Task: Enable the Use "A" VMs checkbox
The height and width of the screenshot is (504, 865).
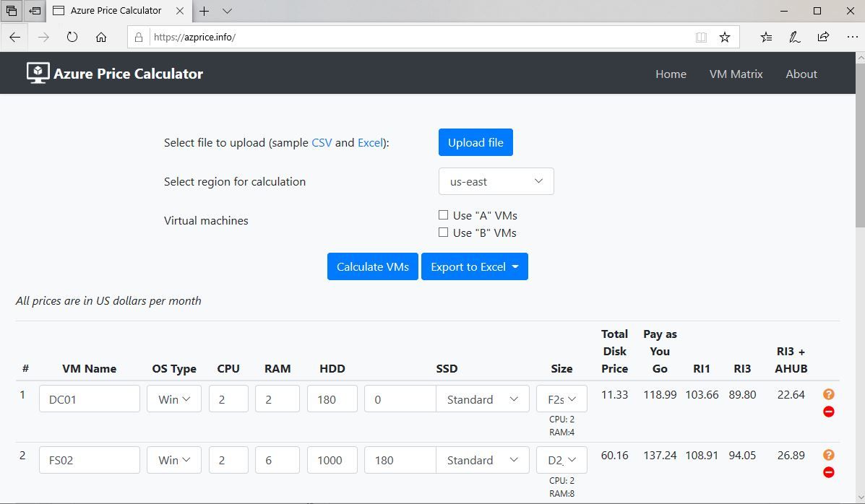Action: coord(443,214)
